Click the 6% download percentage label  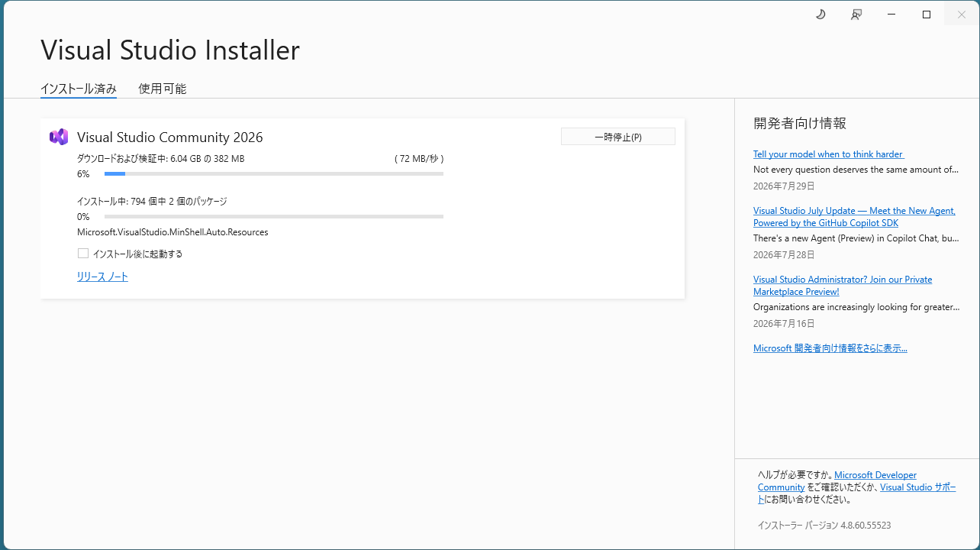pyautogui.click(x=83, y=174)
